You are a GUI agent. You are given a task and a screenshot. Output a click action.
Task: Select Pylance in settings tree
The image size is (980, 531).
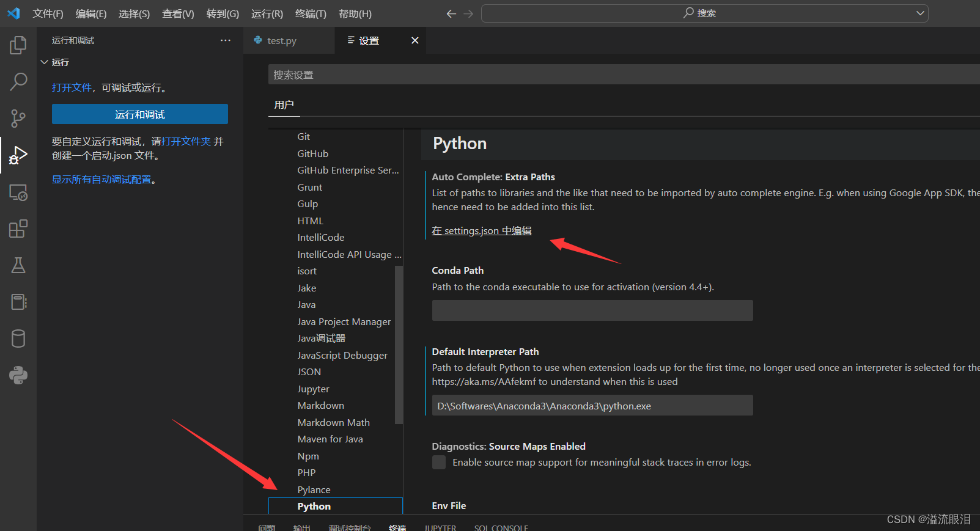(314, 489)
